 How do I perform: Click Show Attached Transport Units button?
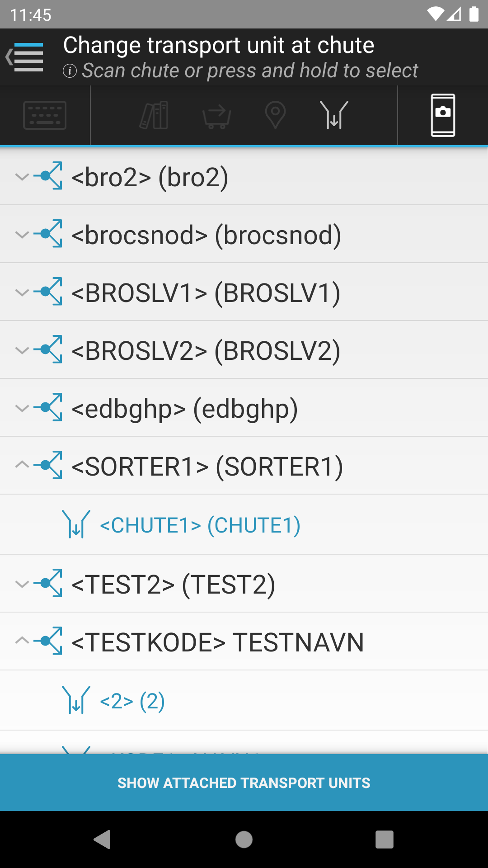tap(244, 783)
